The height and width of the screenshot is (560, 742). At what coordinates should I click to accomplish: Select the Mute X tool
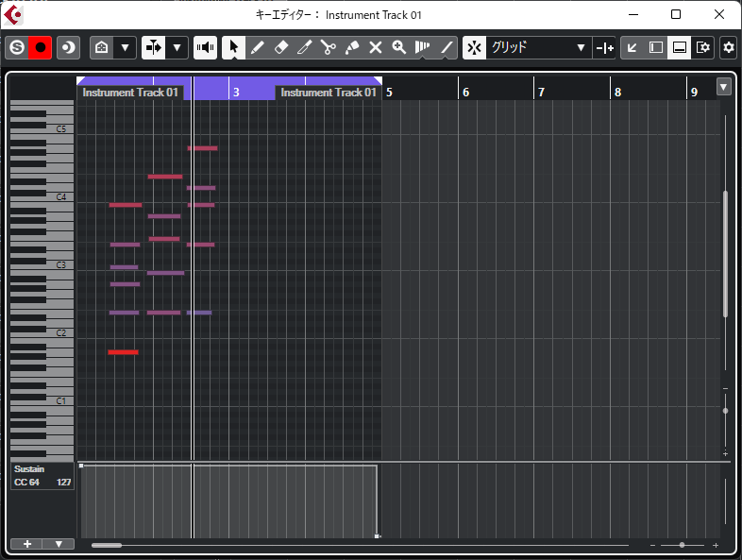[376, 47]
